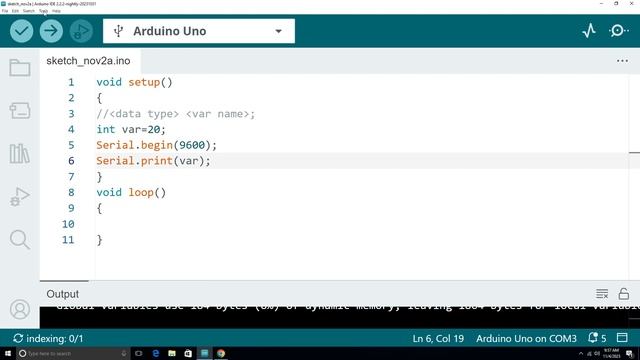Click Arduino Uno on COM3 status entry
Image resolution: width=640 pixels, height=360 pixels.
coord(526,338)
